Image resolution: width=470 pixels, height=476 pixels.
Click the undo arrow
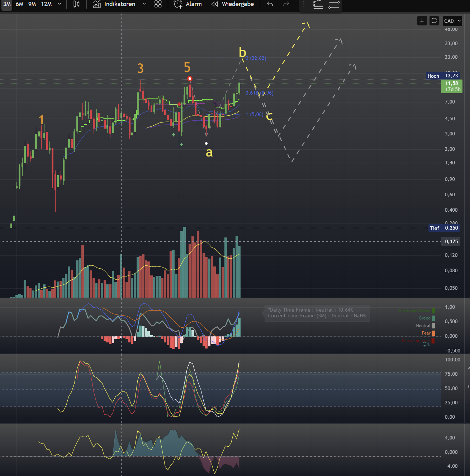pyautogui.click(x=270, y=4)
